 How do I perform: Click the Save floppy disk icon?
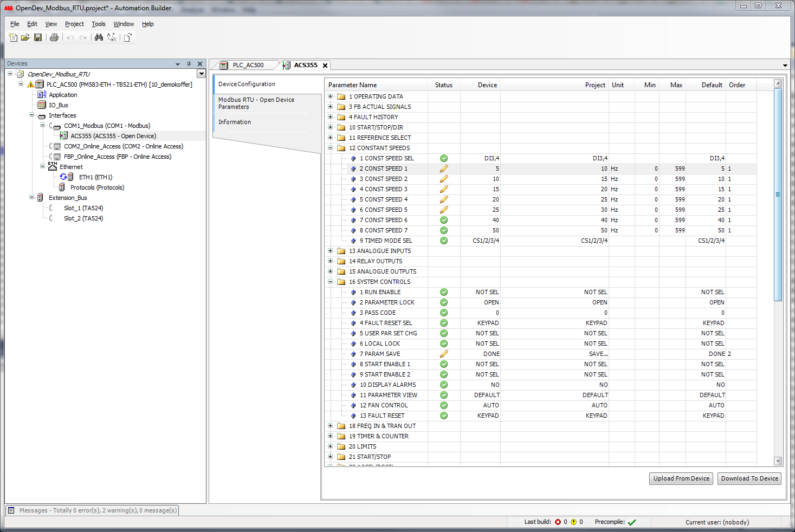tap(38, 37)
